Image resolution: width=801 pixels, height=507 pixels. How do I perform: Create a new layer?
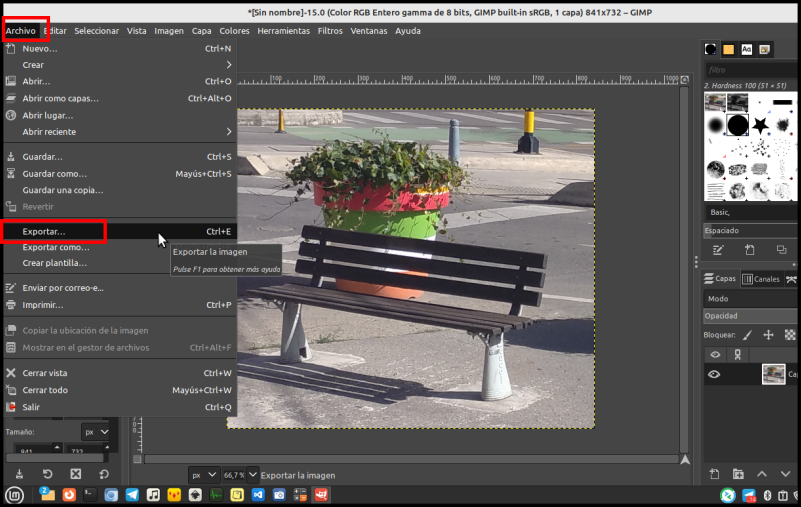(715, 474)
